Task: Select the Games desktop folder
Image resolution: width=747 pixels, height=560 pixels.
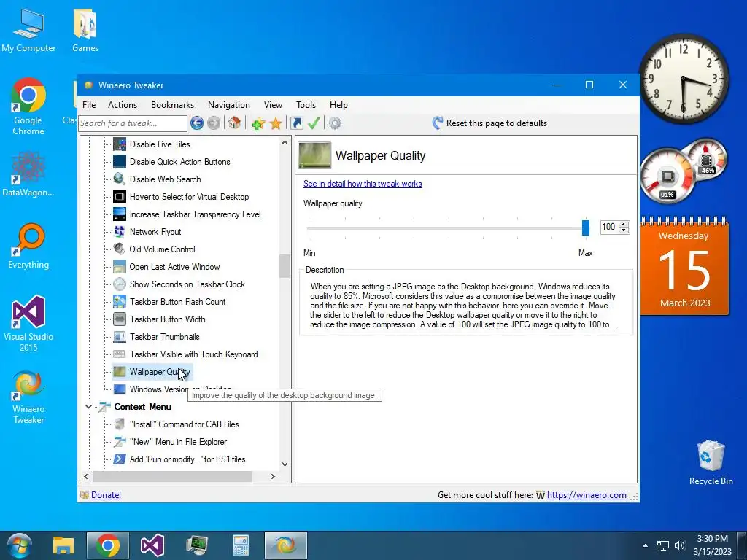Action: coord(85,31)
